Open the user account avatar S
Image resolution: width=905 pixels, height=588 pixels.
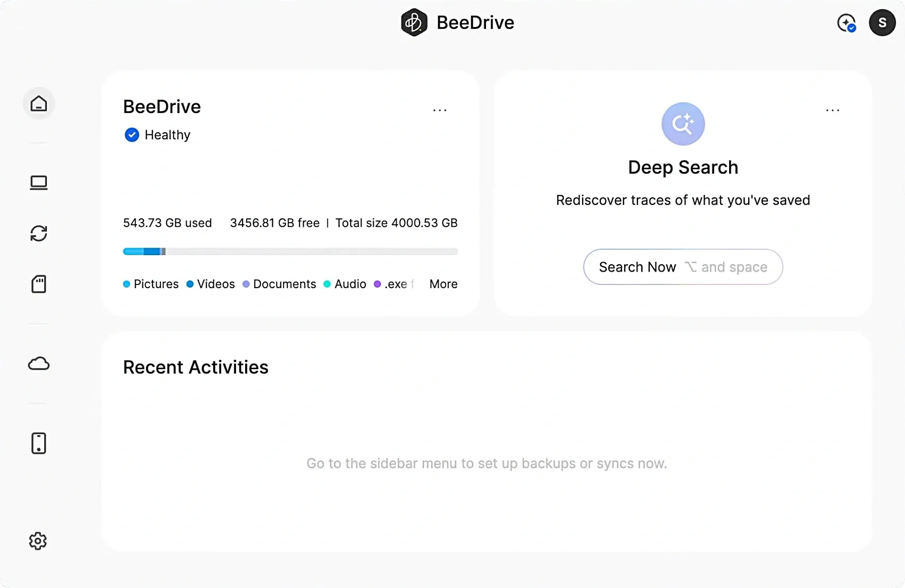coord(882,23)
